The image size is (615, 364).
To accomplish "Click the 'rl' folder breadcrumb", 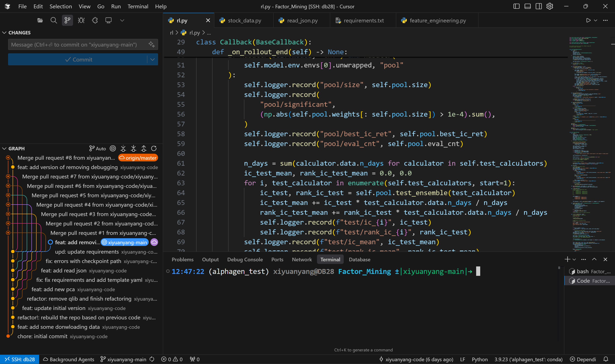I will (x=172, y=33).
